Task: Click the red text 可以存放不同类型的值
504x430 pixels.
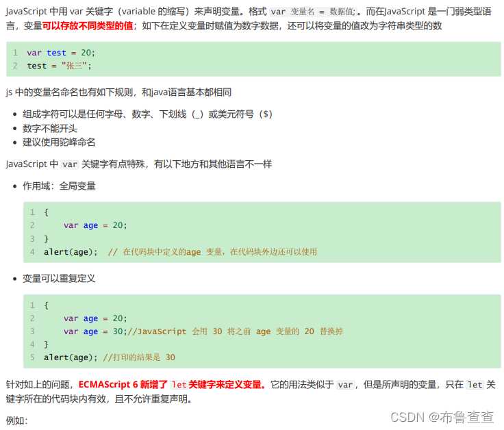Action: (88, 26)
